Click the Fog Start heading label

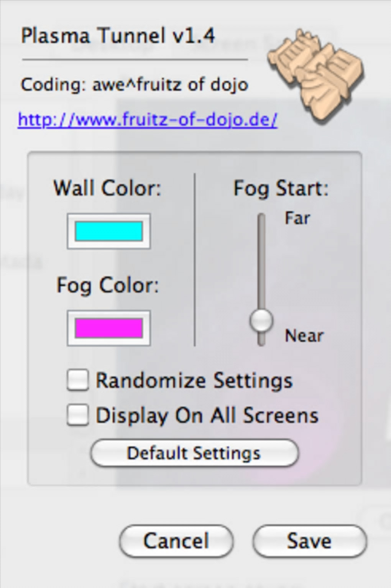point(281,188)
